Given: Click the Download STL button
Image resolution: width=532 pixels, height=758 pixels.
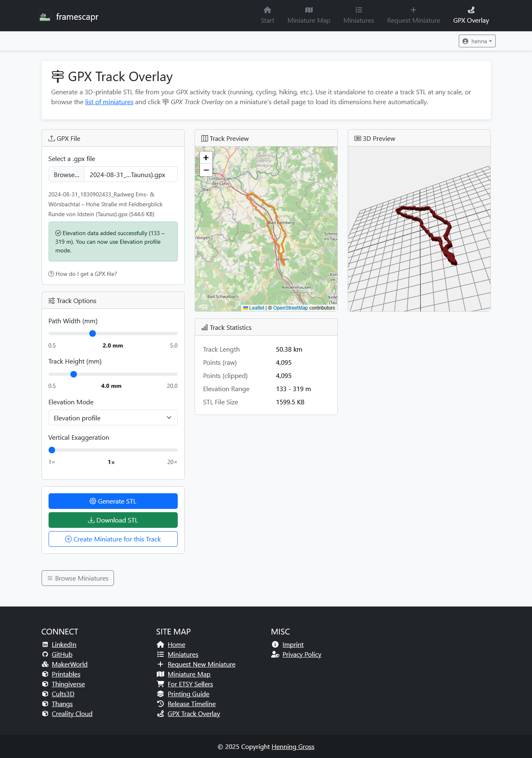Looking at the screenshot, I should pos(113,520).
